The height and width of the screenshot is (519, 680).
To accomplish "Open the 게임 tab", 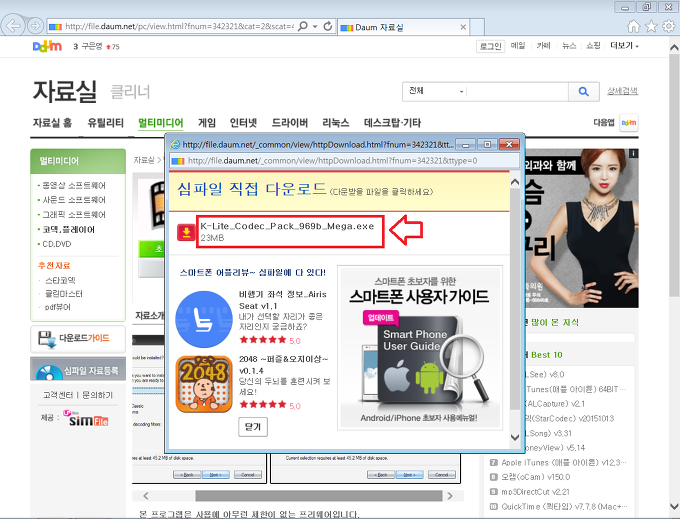I will [206, 123].
